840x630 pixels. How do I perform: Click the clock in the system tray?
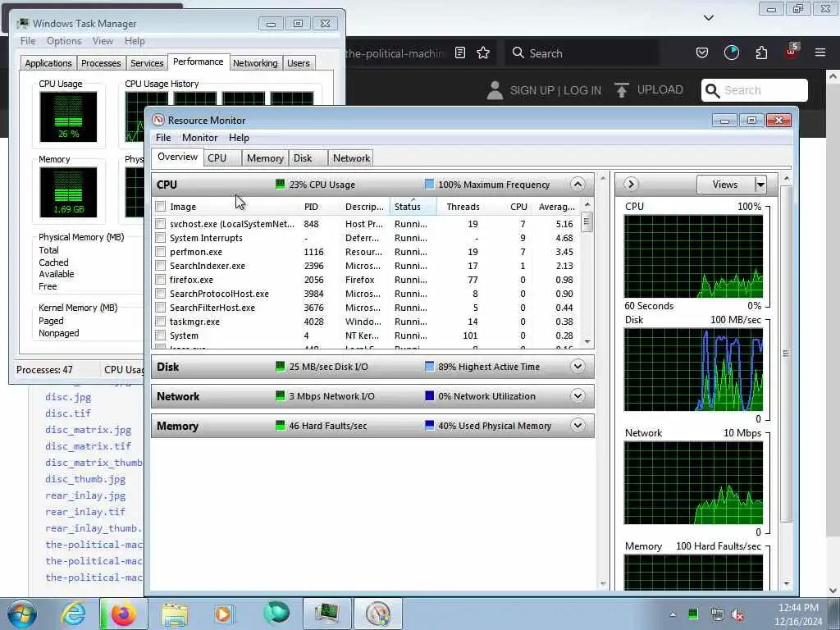point(798,614)
